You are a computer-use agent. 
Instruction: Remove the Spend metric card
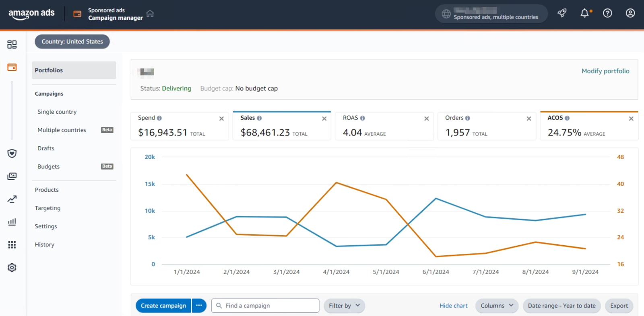click(x=221, y=119)
